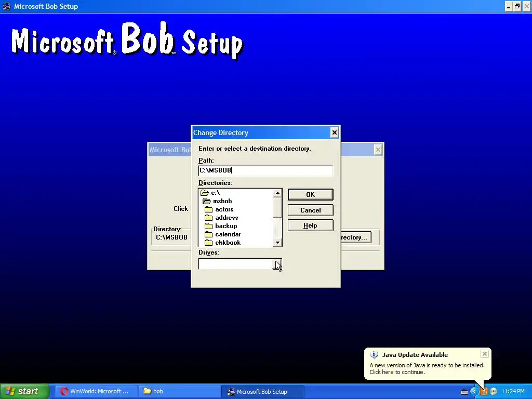Image resolution: width=532 pixels, height=399 pixels.
Task: Click the Opera icon in the taskbar
Action: 64,391
